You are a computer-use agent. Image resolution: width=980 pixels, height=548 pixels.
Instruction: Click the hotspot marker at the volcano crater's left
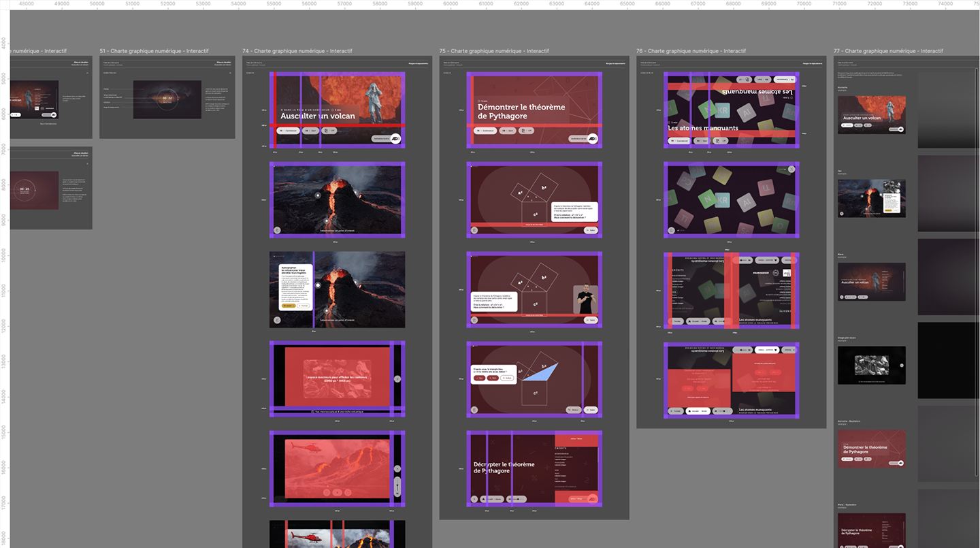317,195
